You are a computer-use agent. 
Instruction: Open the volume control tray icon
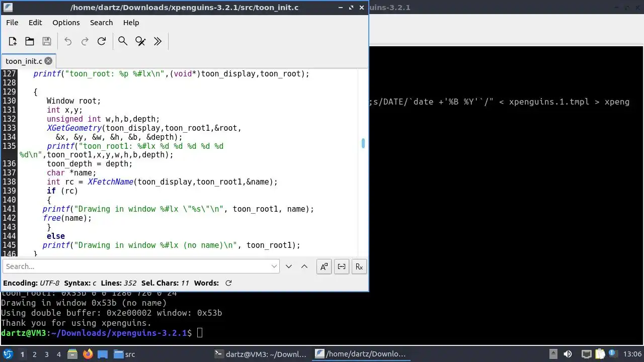[568, 354]
